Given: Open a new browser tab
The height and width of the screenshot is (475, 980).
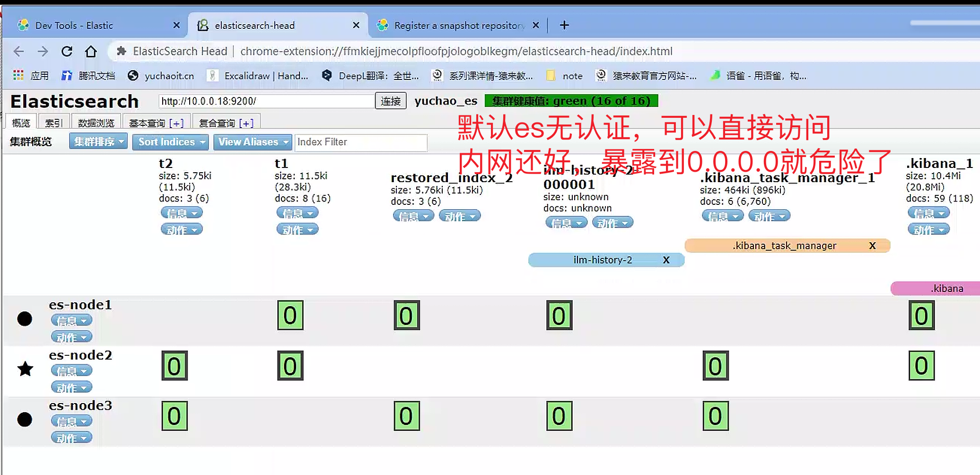Looking at the screenshot, I should (564, 25).
